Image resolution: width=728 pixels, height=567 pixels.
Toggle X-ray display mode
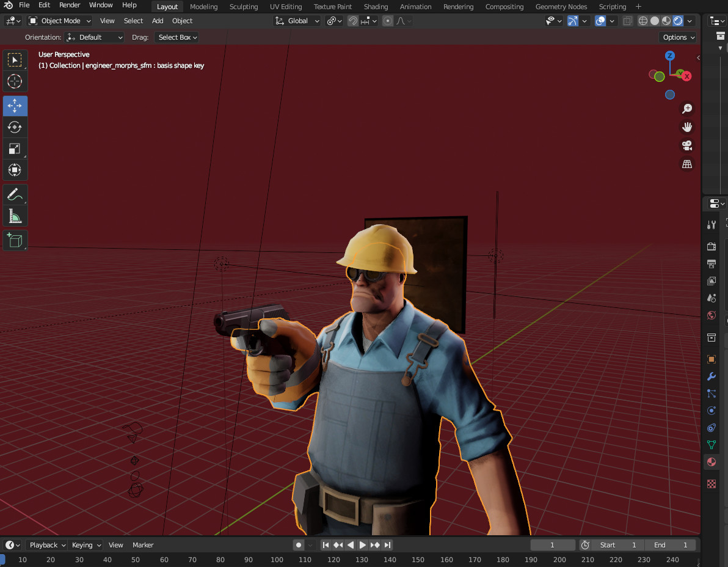coord(627,21)
